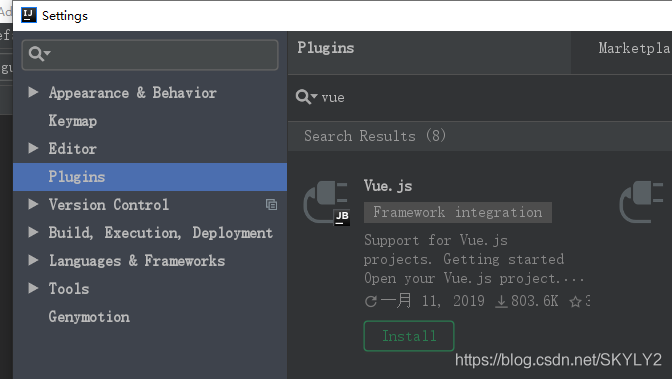672x379 pixels.
Task: Click the second plugin's plug icon
Action: tap(641, 202)
